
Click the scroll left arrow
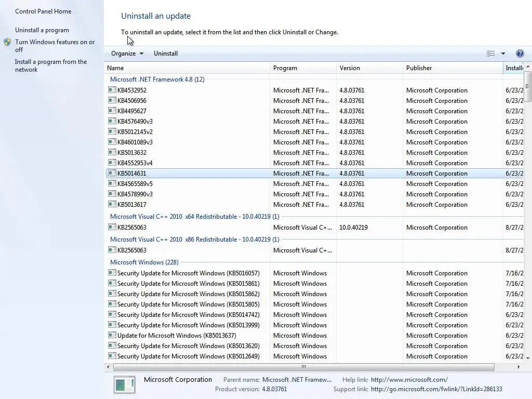click(108, 367)
